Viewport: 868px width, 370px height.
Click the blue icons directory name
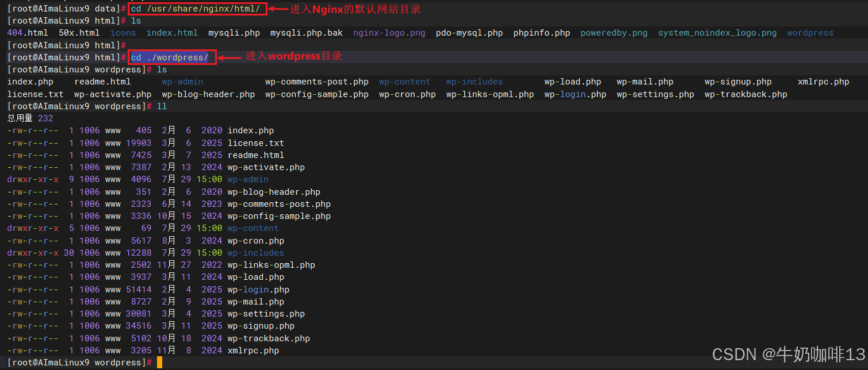[123, 33]
